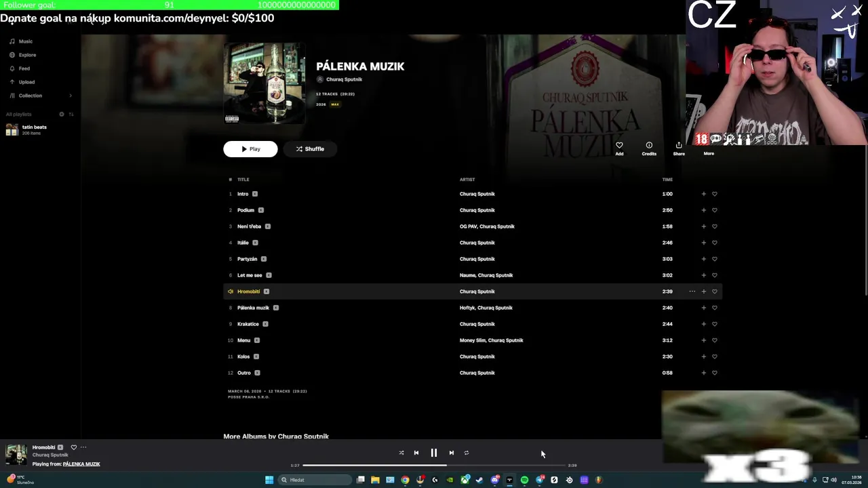Add Krakatice to playlist with plus
Viewport: 868px width, 488px height.
(x=703, y=324)
